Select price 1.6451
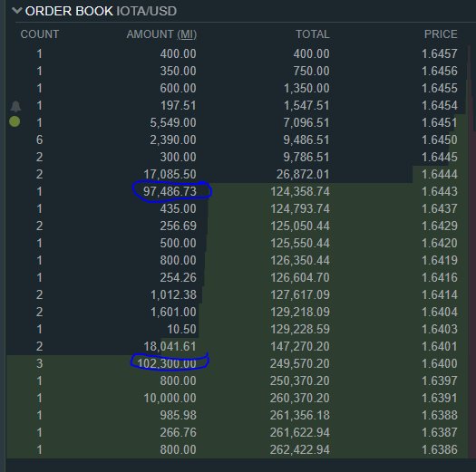 (x=439, y=122)
